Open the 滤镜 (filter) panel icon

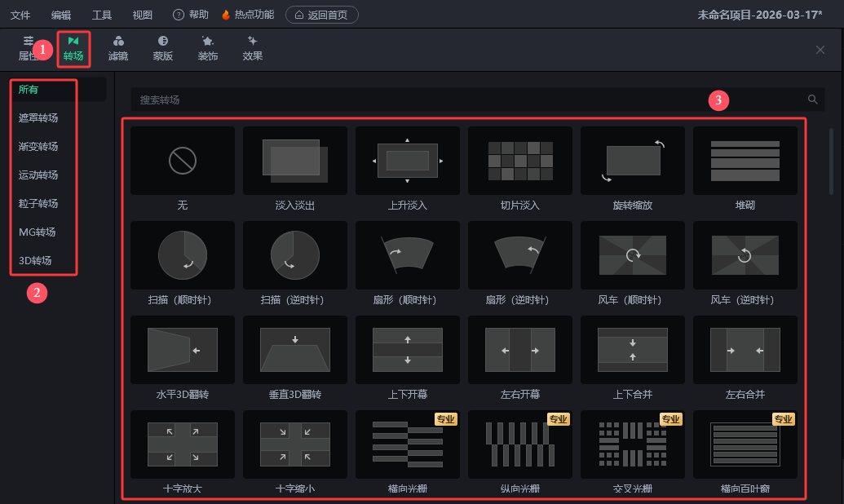pyautogui.click(x=118, y=42)
